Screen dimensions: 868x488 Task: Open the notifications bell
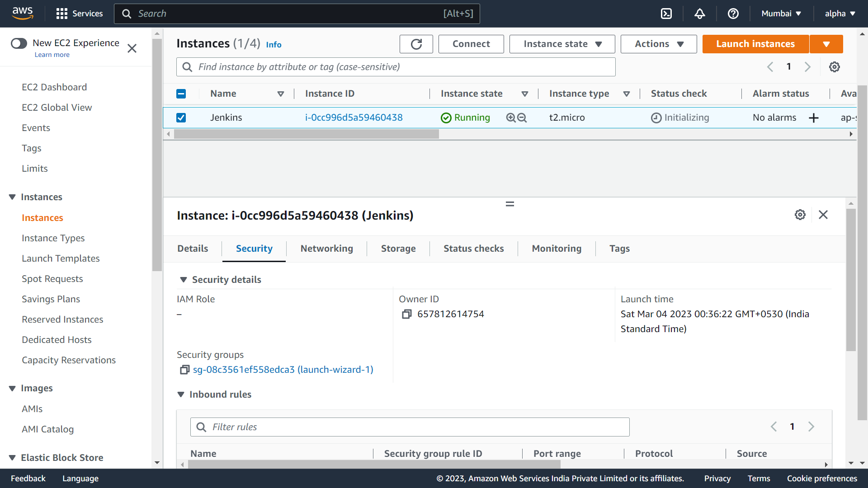pyautogui.click(x=699, y=14)
